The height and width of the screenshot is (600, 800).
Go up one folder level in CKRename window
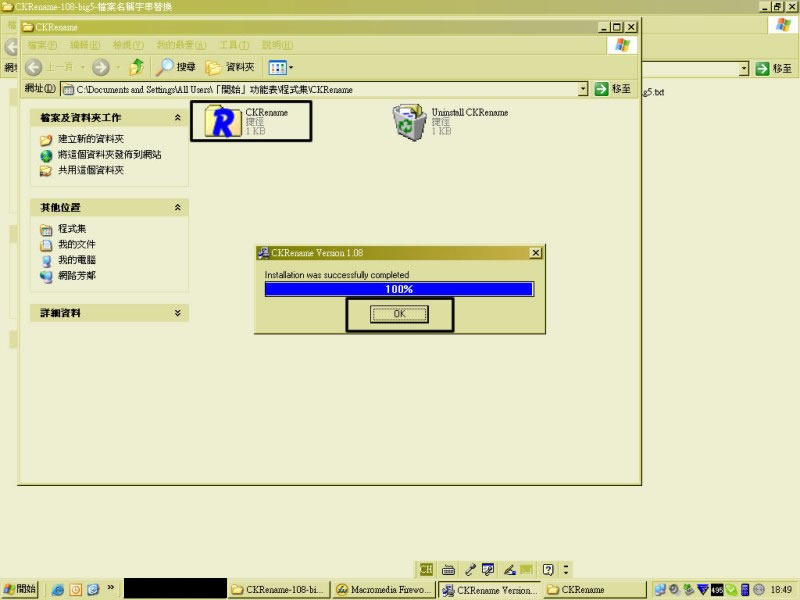click(x=137, y=67)
